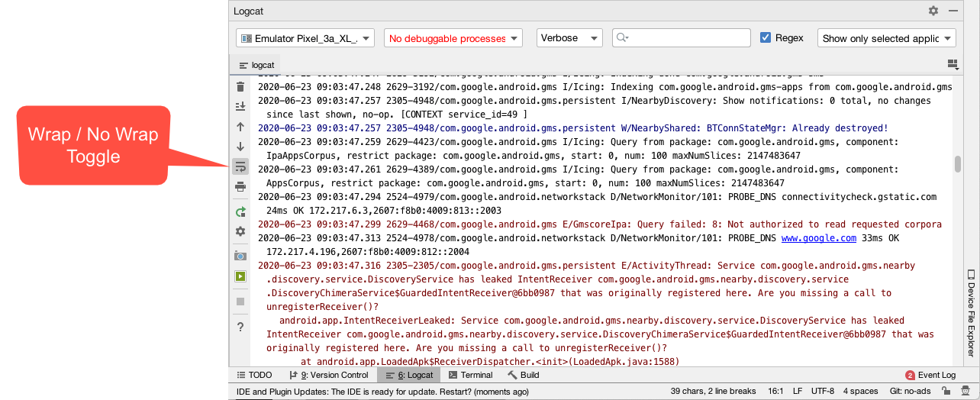Open the www.google.com link in log

pyautogui.click(x=819, y=238)
